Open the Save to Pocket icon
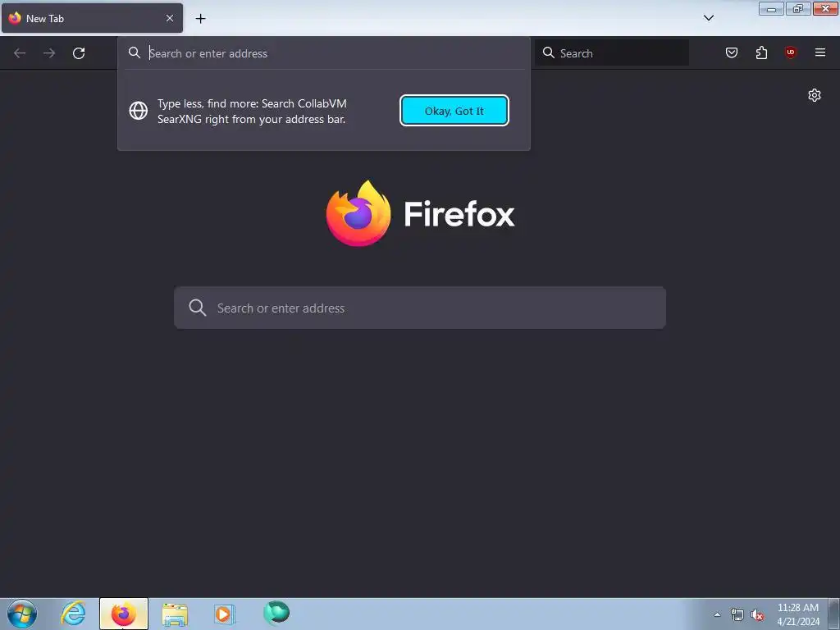 [731, 52]
